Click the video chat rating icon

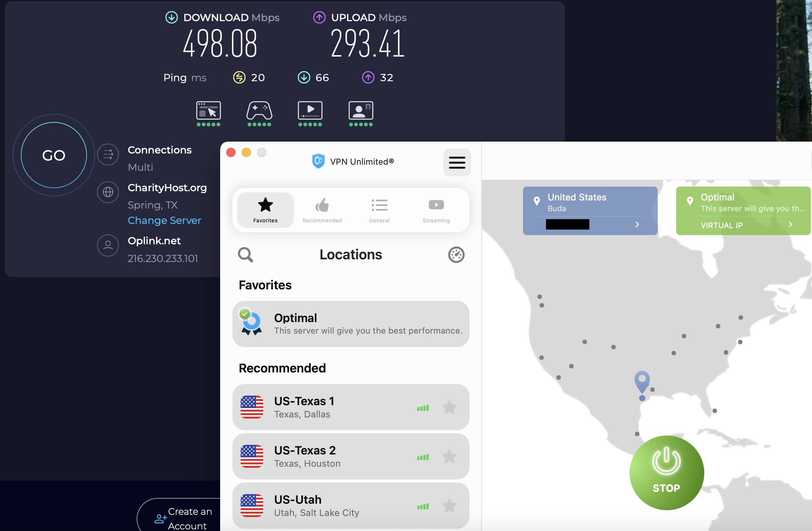click(361, 111)
